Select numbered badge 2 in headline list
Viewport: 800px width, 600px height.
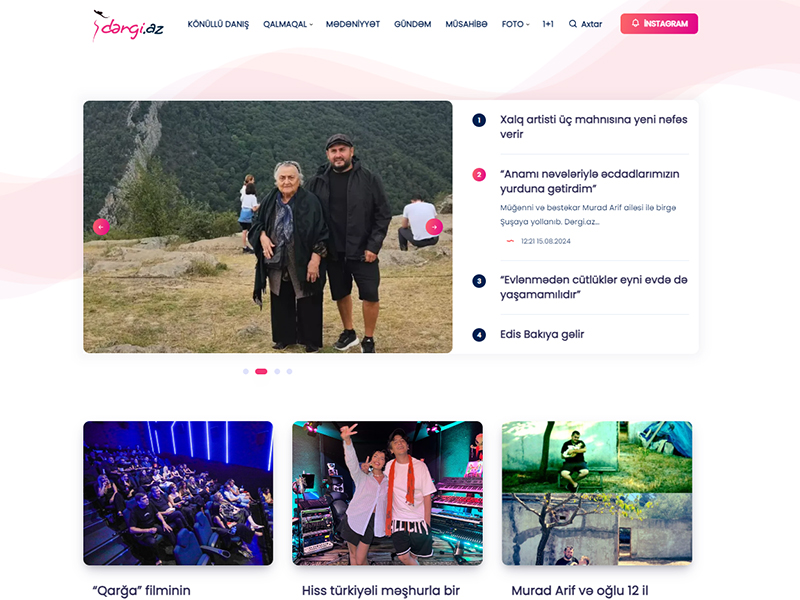[479, 175]
